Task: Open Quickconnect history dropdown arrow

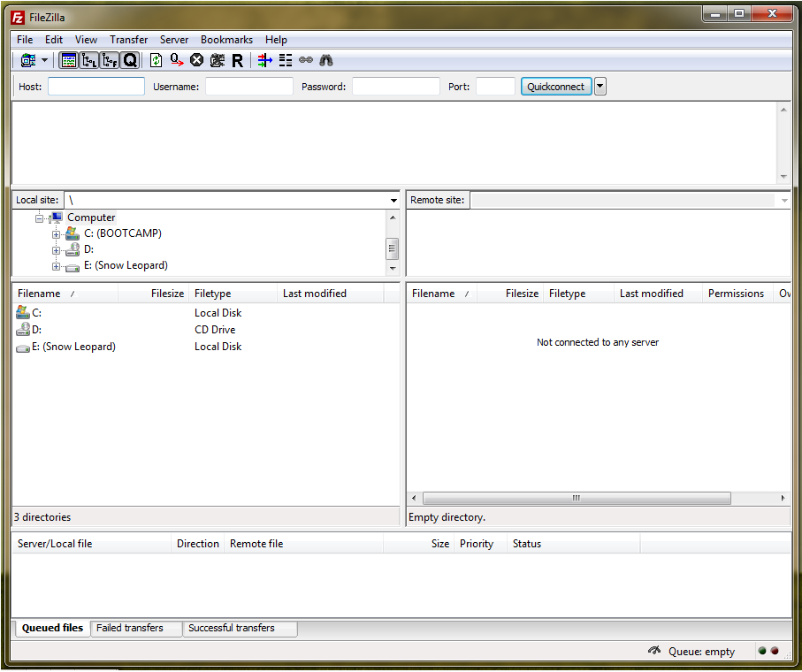Action: (x=600, y=87)
